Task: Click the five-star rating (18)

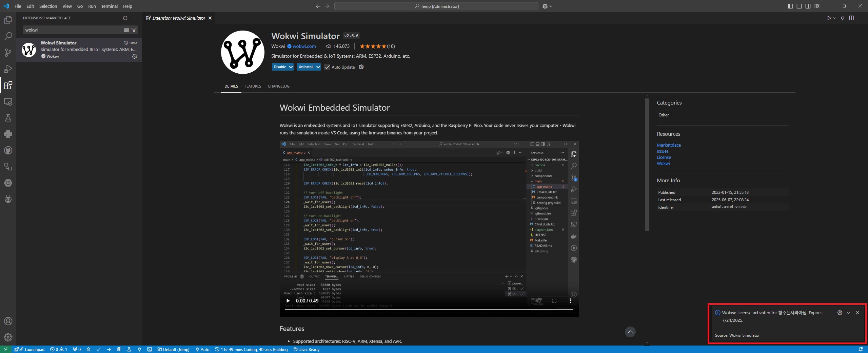Action: click(377, 46)
